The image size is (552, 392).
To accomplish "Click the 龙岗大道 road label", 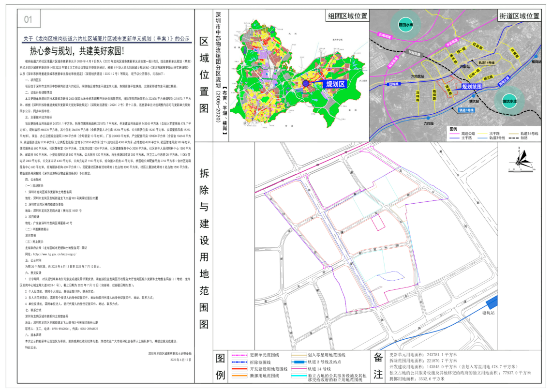I will point(504,81).
